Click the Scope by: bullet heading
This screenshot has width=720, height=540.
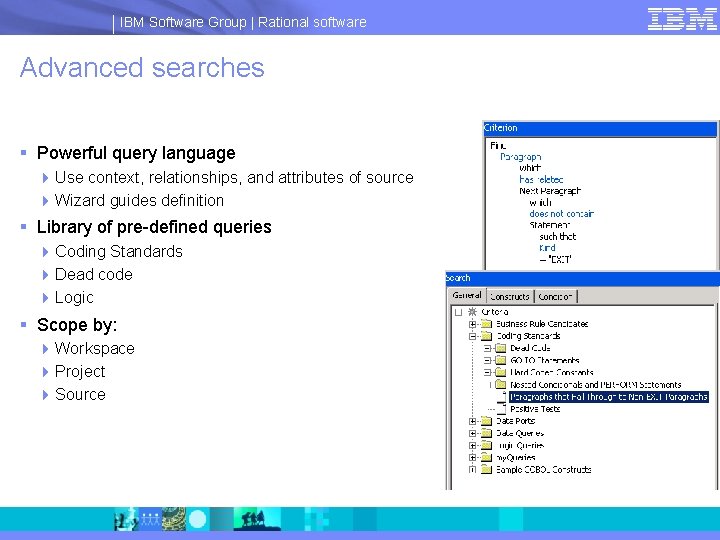[77, 325]
